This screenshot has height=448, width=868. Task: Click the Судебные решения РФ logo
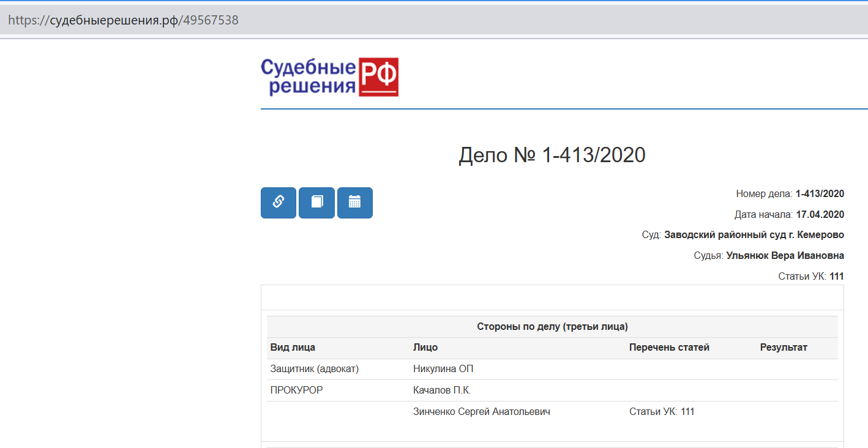[x=329, y=77]
